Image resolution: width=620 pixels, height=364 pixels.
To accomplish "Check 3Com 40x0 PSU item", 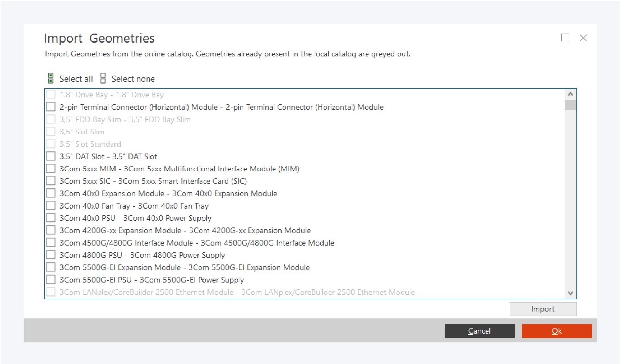I will pyautogui.click(x=51, y=218).
